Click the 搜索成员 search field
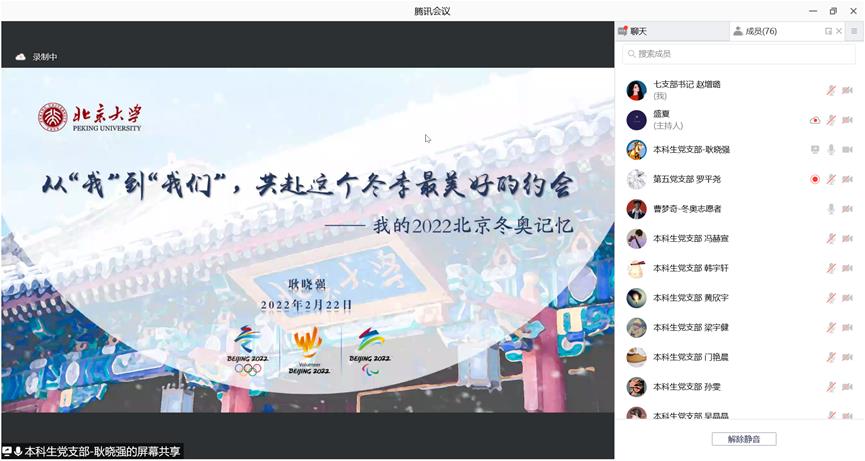 [738, 54]
